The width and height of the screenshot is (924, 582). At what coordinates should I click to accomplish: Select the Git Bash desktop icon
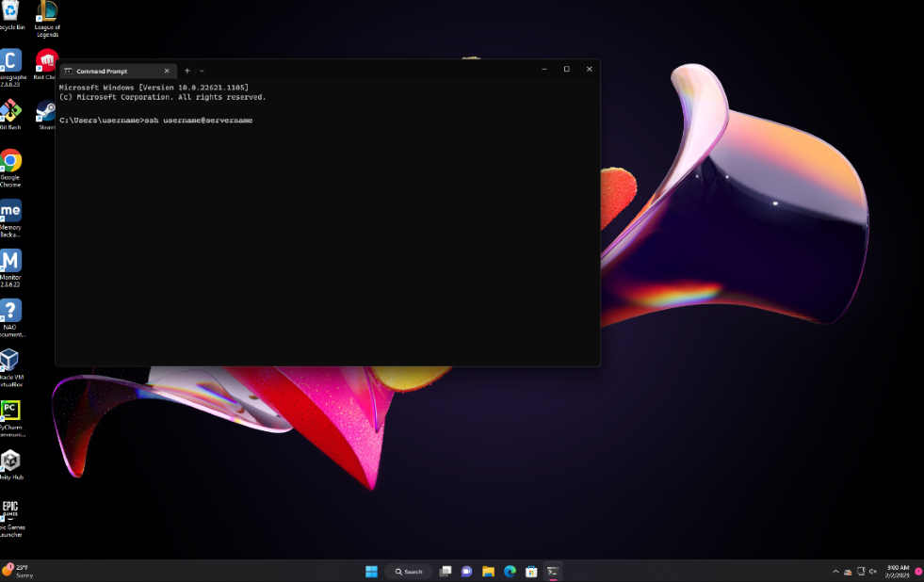(10, 115)
